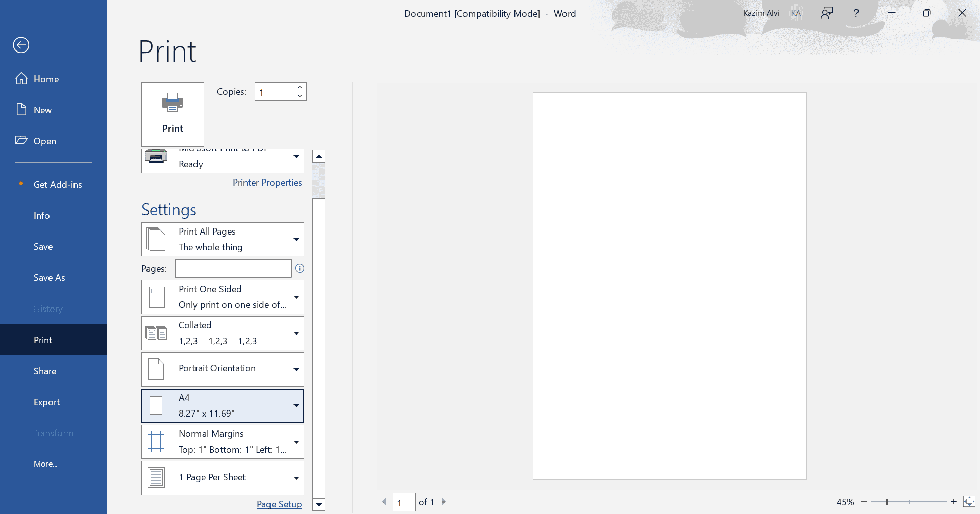Screen dimensions: 980x514
Task: Open the feedback icon in title bar
Action: tap(827, 13)
